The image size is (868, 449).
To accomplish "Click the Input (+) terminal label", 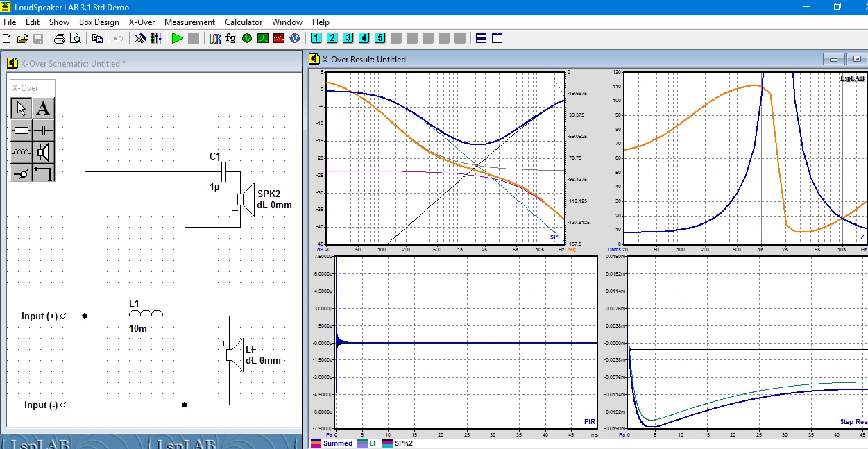I will 40,316.
